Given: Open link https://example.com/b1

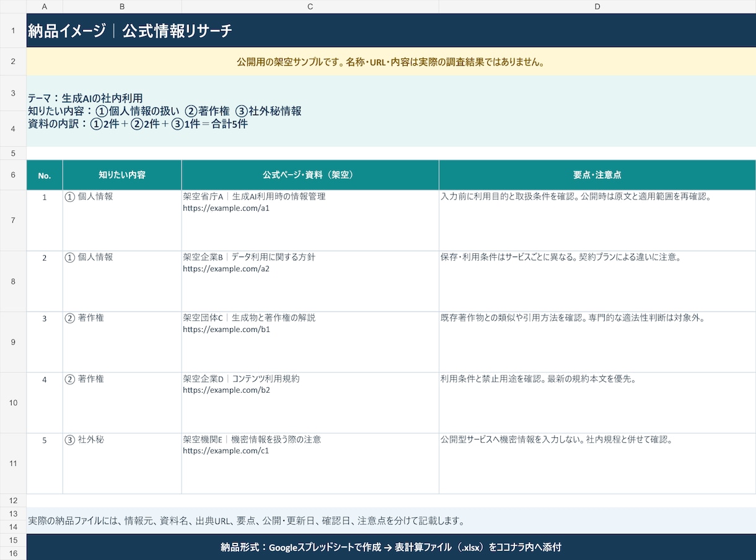Looking at the screenshot, I should point(226,330).
